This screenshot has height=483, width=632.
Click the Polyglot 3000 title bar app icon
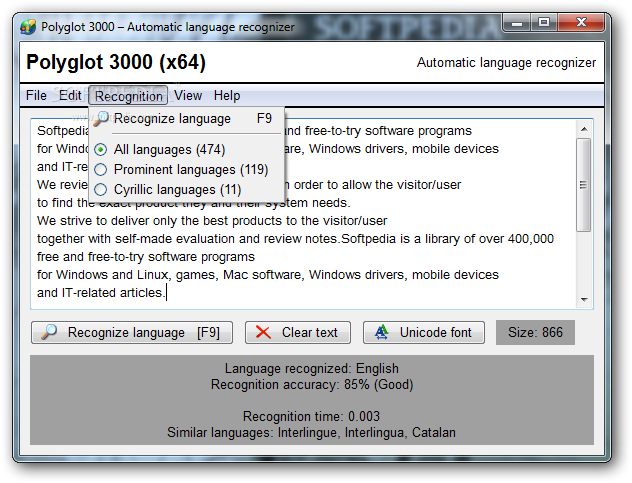(28, 27)
